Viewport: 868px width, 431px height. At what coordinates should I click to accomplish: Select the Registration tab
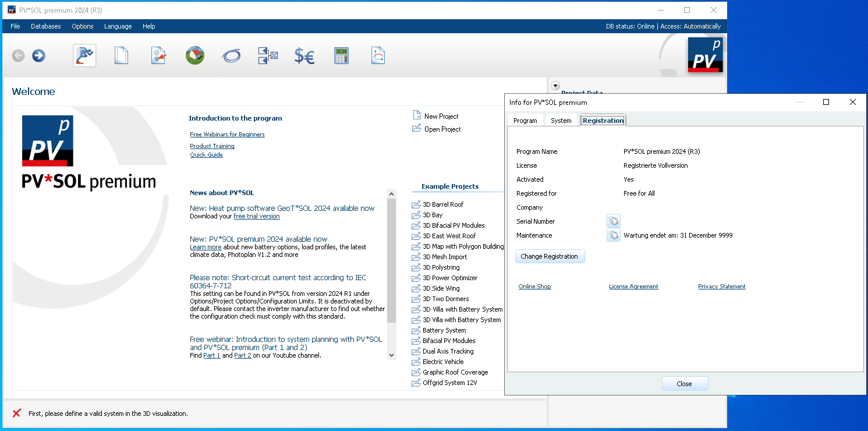[x=603, y=121]
